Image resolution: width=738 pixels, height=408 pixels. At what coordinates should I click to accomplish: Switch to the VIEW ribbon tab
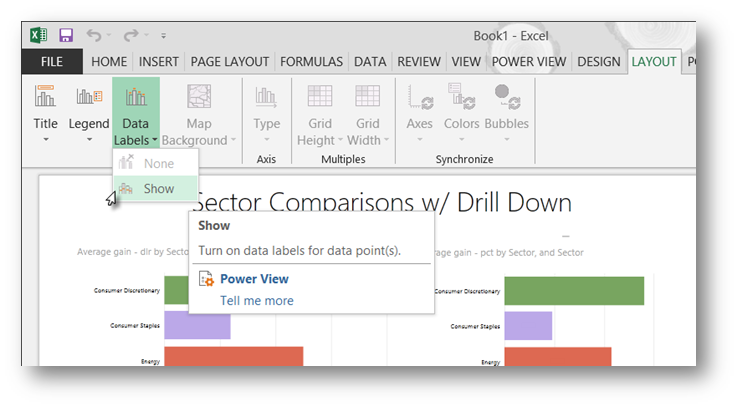point(466,62)
